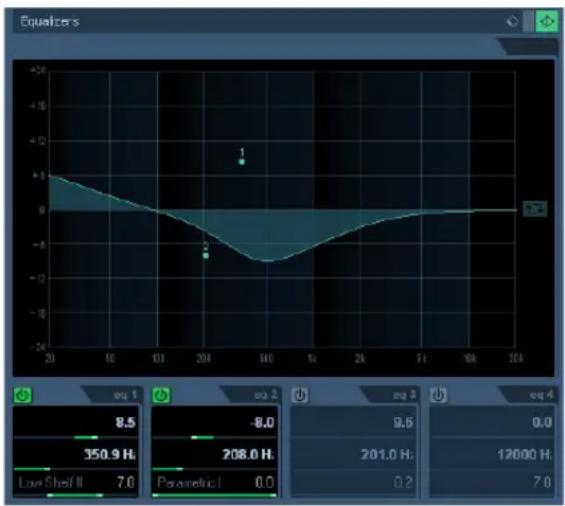Select EQ curve point 1 handle
565x506 pixels.
tap(242, 162)
